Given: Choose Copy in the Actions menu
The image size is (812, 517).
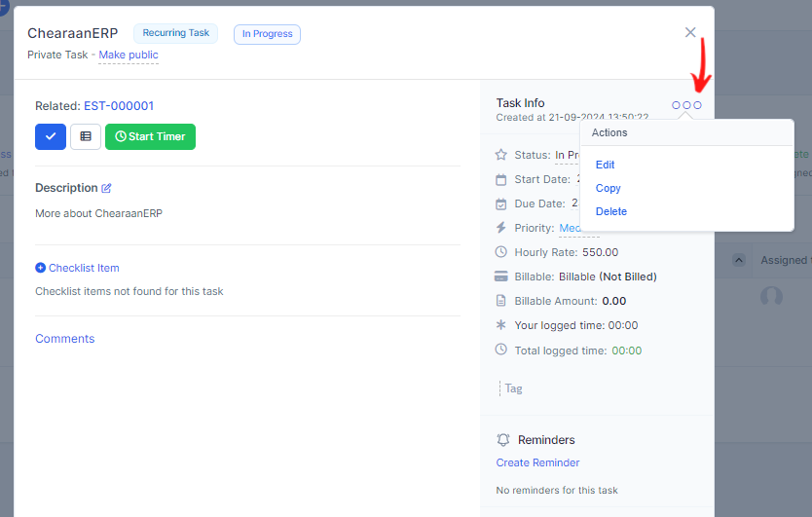Looking at the screenshot, I should 608,188.
